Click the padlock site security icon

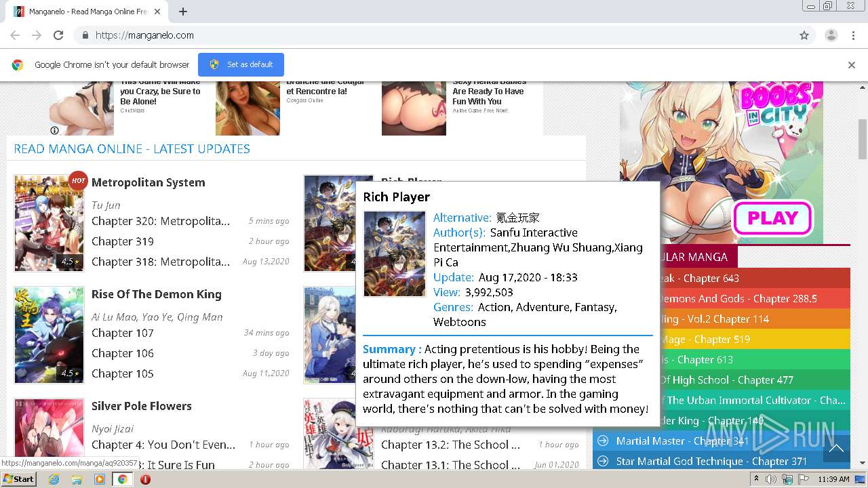point(85,35)
